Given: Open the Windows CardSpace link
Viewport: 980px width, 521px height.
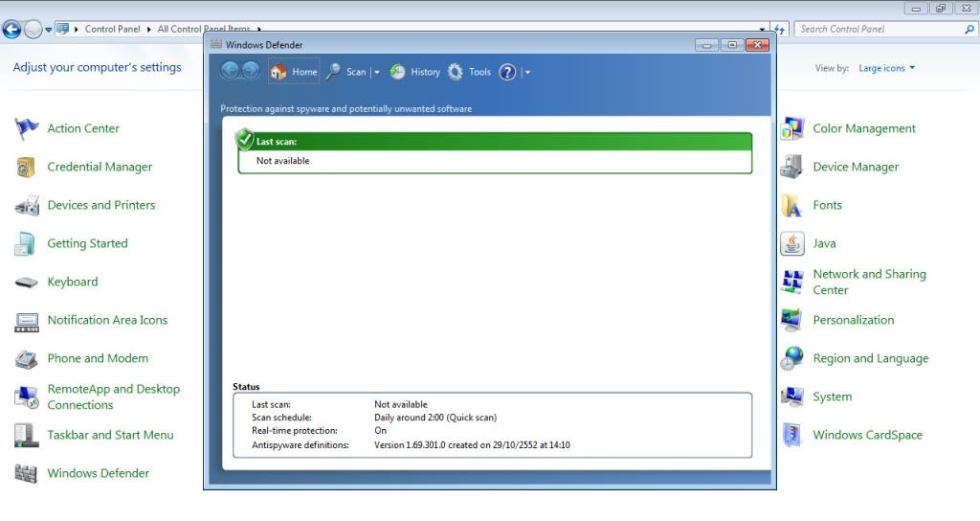Looking at the screenshot, I should (x=867, y=436).
